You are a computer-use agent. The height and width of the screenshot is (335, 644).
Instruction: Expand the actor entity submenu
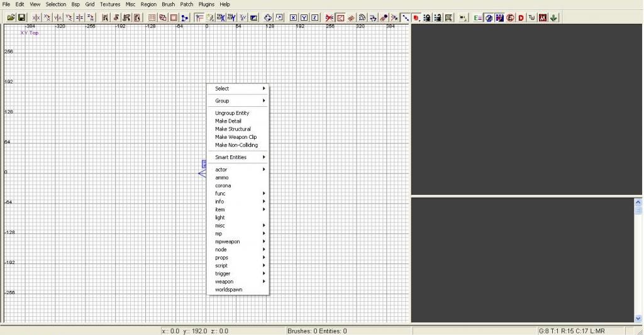point(238,170)
